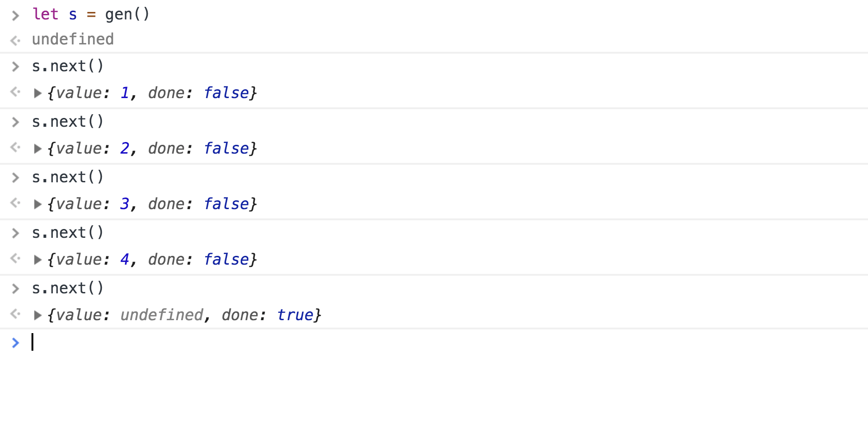The height and width of the screenshot is (434, 868).
Task: Expand the {value: 4, done: false} object
Action: [x=38, y=260]
